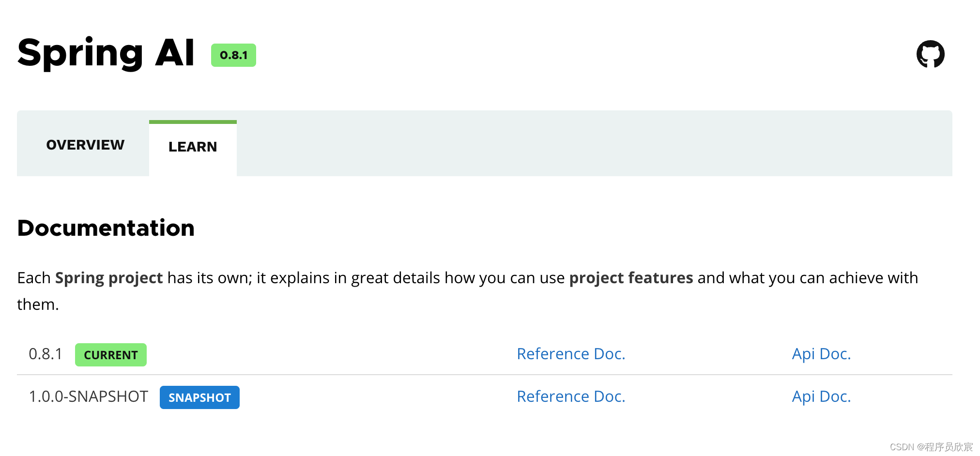Screen dimensions: 980x456
Task: Click the word "them." ending the description
Action: 38,304
